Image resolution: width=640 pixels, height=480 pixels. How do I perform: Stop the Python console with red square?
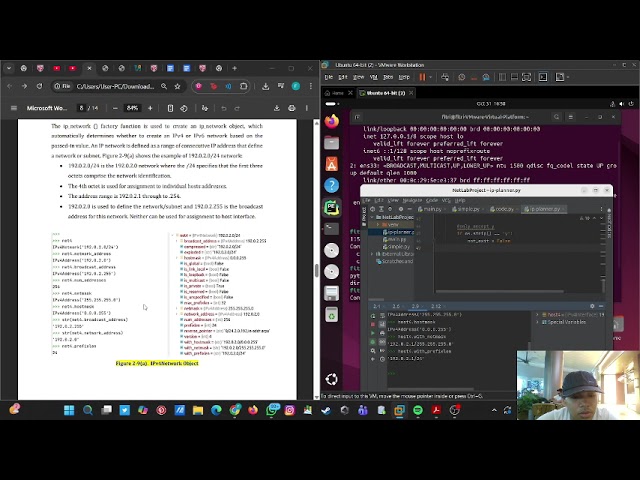(x=373, y=324)
